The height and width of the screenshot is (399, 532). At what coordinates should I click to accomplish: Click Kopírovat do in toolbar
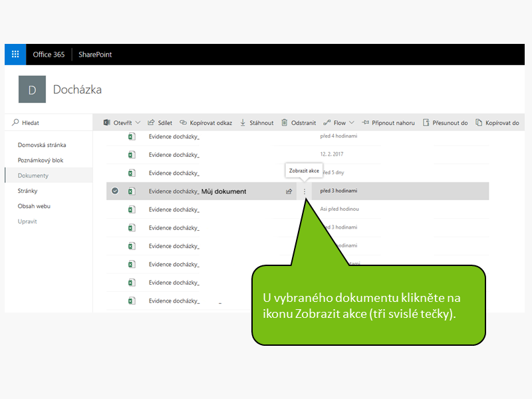click(497, 123)
